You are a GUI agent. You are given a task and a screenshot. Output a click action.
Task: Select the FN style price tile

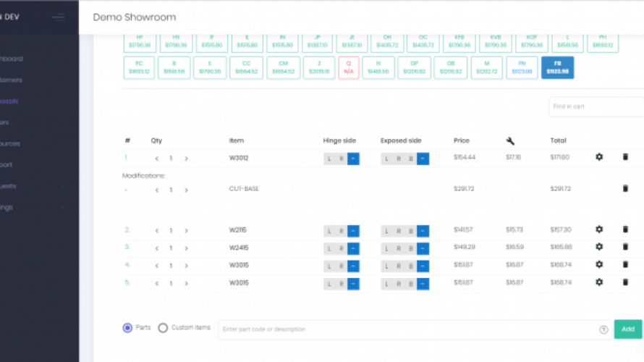[522, 68]
